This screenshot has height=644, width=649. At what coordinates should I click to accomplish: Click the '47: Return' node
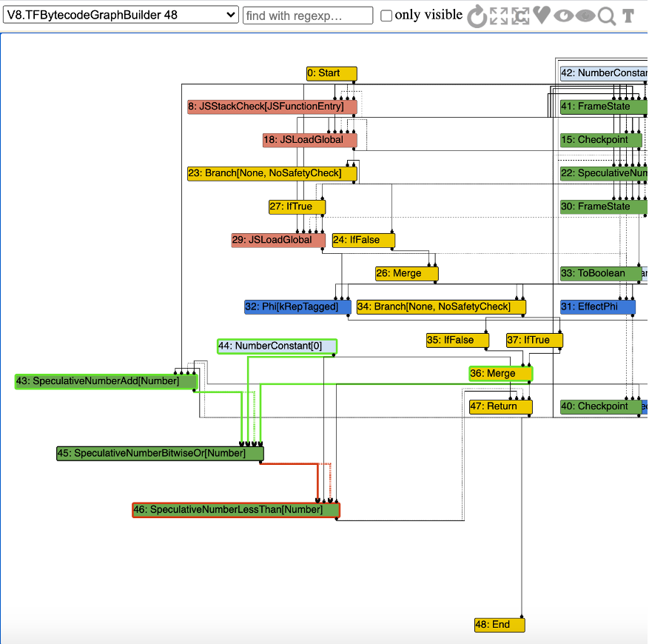500,406
